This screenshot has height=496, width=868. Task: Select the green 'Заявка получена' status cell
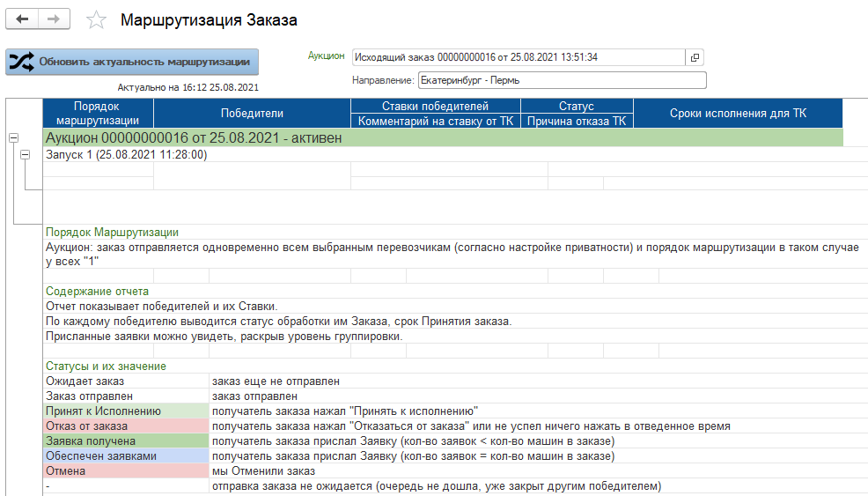click(x=126, y=441)
